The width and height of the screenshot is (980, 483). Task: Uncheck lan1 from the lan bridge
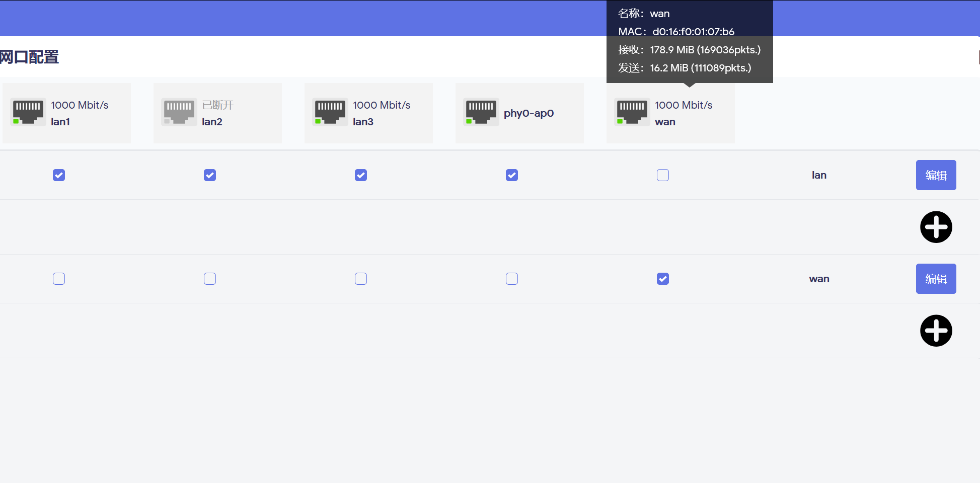[x=58, y=175]
